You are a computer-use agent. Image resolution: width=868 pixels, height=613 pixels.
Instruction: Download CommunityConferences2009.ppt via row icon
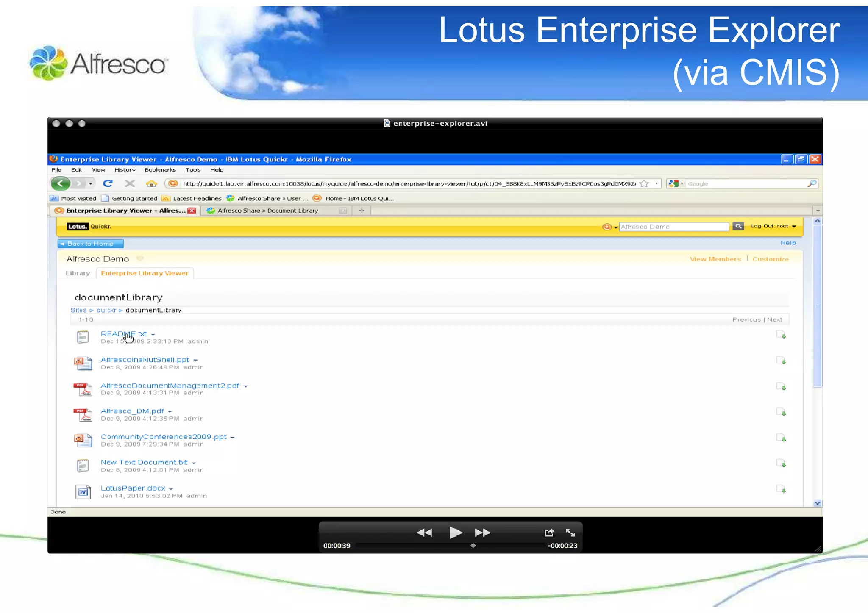click(x=781, y=438)
